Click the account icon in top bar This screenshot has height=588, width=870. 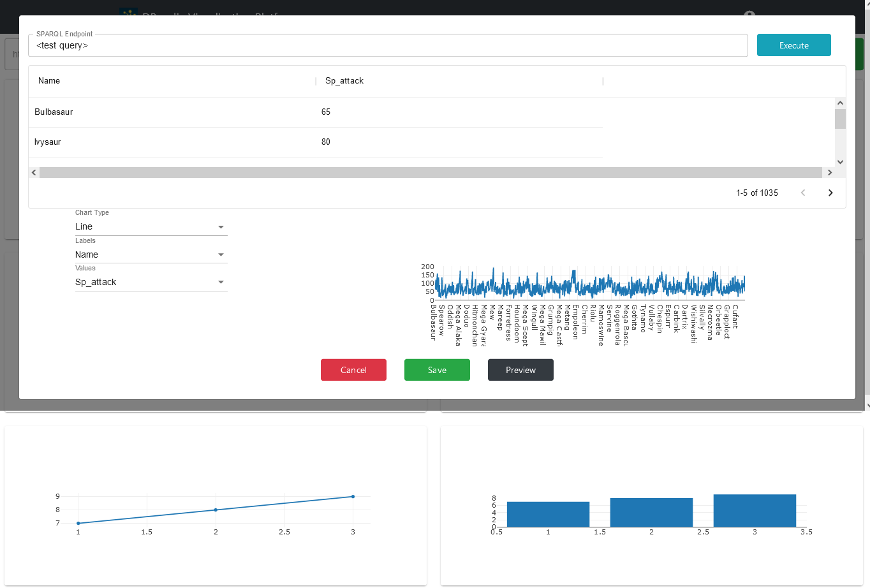[749, 13]
